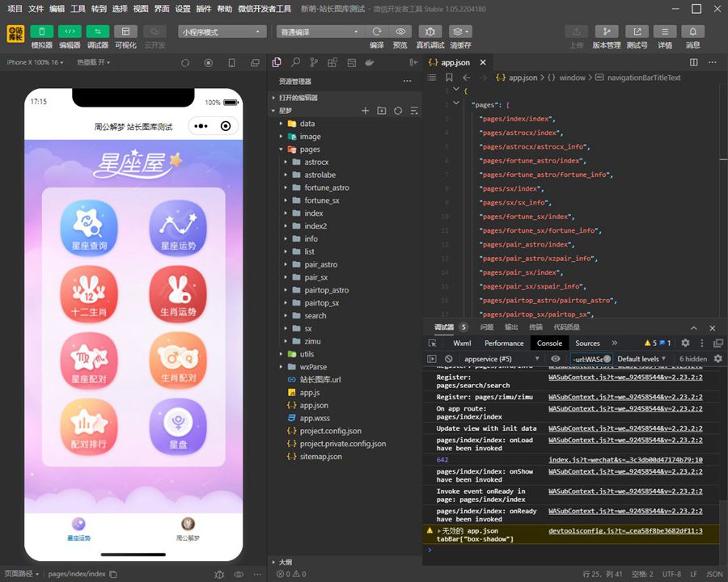Toggle the 调试器 debugger panel button
Image resolution: width=728 pixels, height=582 pixels.
click(97, 32)
